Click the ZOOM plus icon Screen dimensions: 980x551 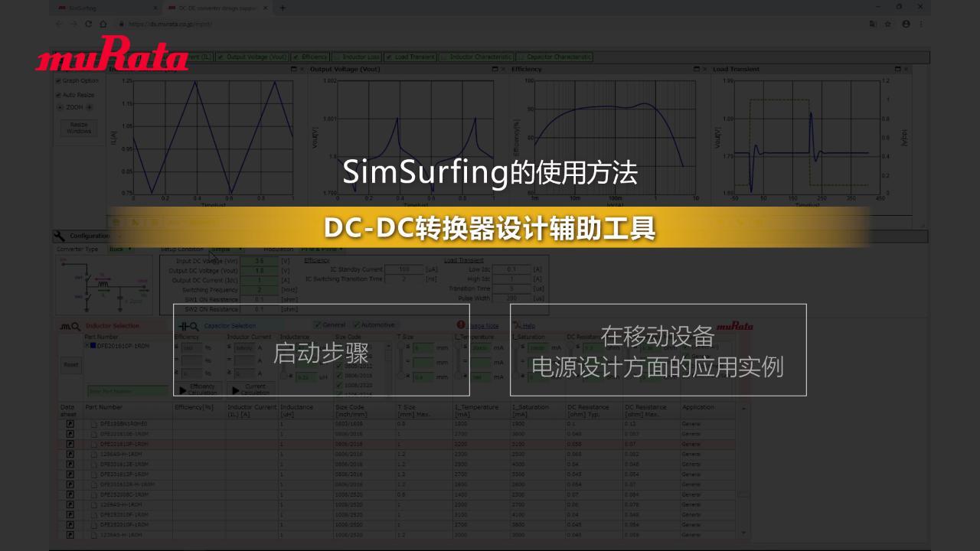89,107
